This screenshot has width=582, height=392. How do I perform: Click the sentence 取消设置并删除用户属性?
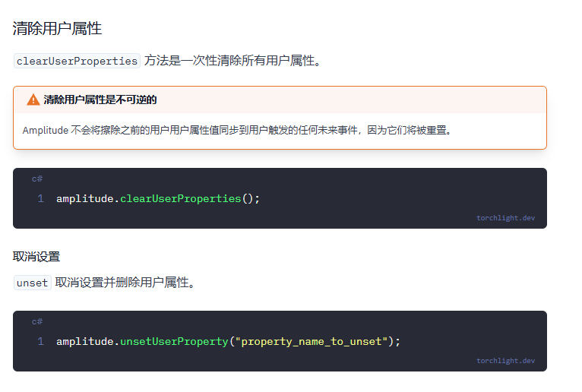(x=125, y=283)
